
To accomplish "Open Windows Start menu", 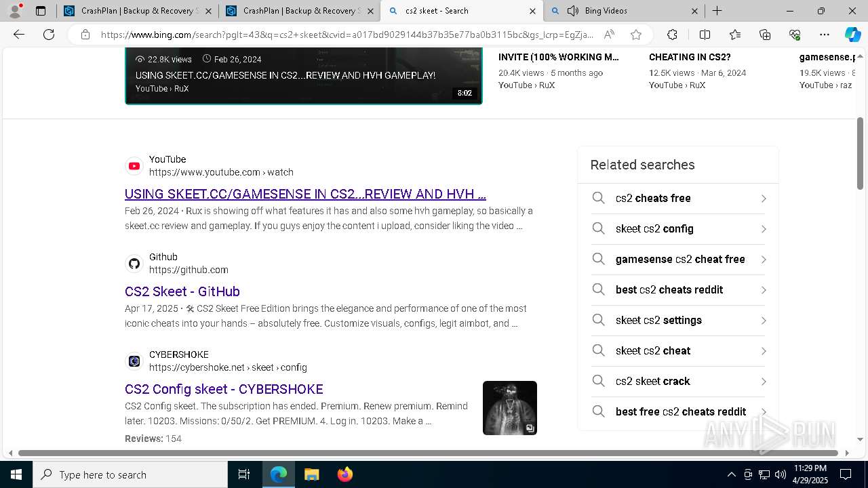I will [x=16, y=474].
